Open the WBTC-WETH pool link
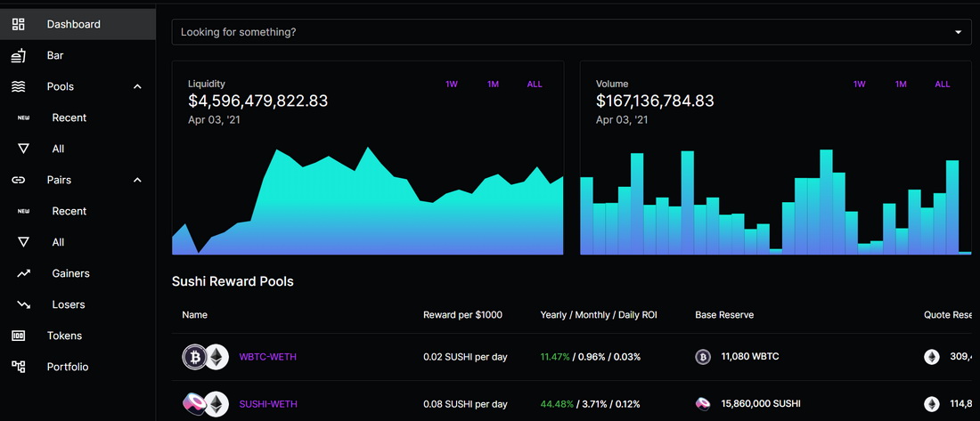The image size is (980, 421). coord(267,357)
